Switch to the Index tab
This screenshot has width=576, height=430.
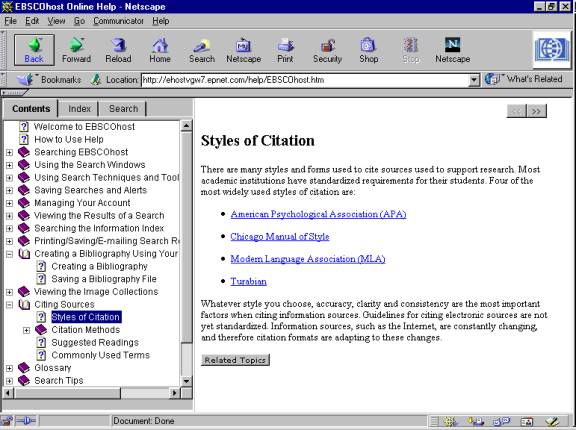coord(79,109)
